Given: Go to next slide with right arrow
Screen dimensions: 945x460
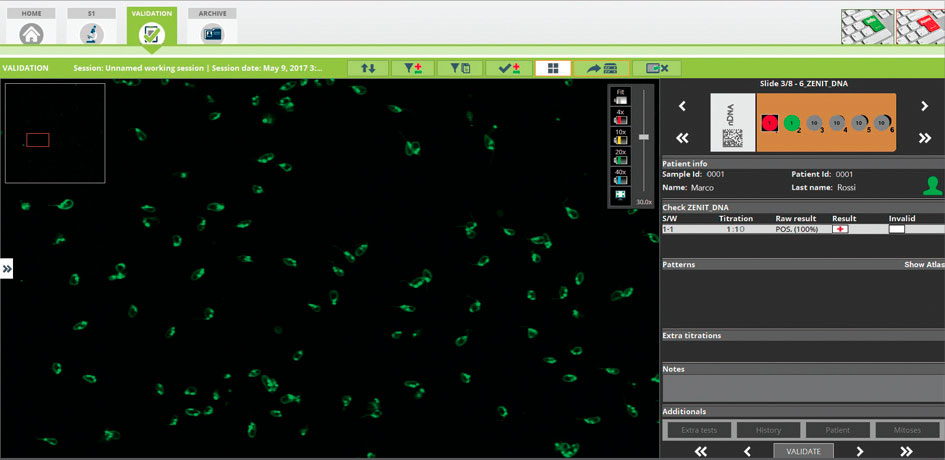Looking at the screenshot, I should pyautogui.click(x=924, y=106).
